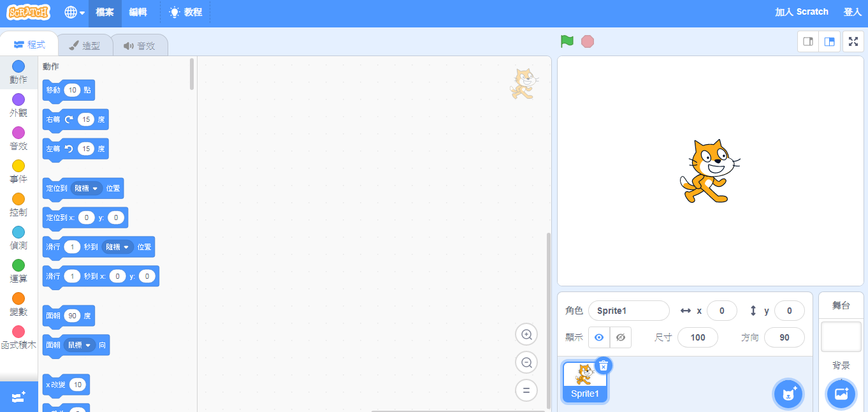Click the 方向 direction field
This screenshot has height=412, width=868.
point(785,337)
